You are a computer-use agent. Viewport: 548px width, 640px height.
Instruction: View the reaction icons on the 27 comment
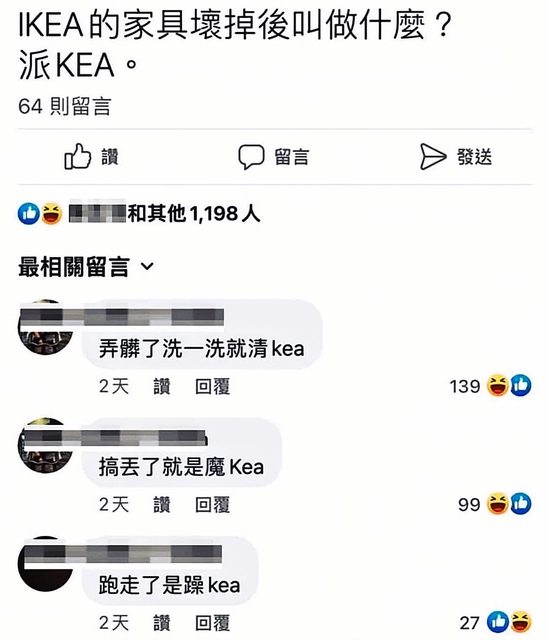pos(509,622)
